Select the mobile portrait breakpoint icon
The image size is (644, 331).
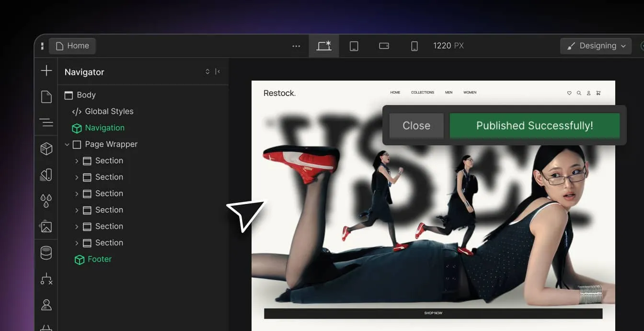(414, 46)
